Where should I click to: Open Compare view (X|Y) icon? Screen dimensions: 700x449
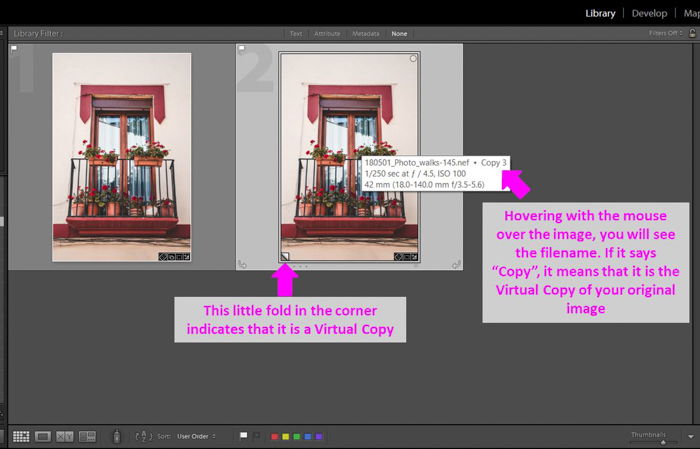coord(65,437)
